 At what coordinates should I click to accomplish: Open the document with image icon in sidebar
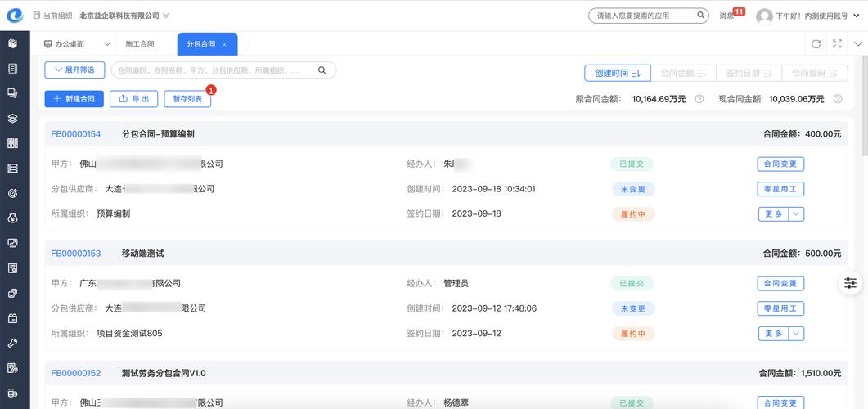12,267
